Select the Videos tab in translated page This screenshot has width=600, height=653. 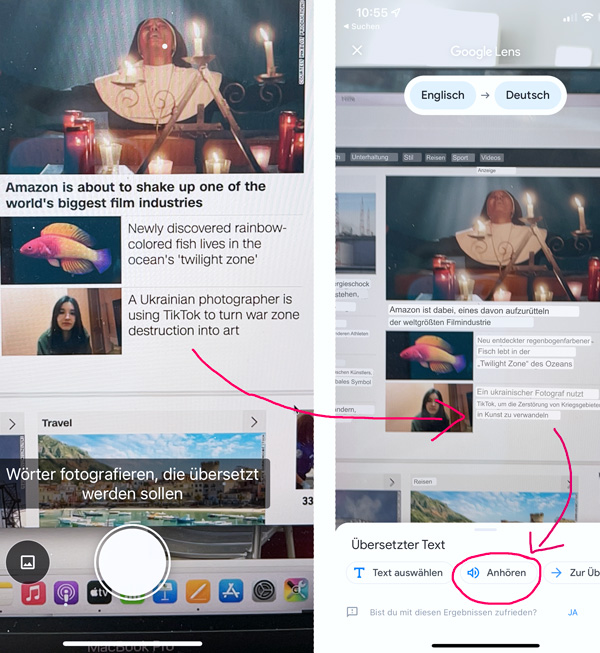491,157
